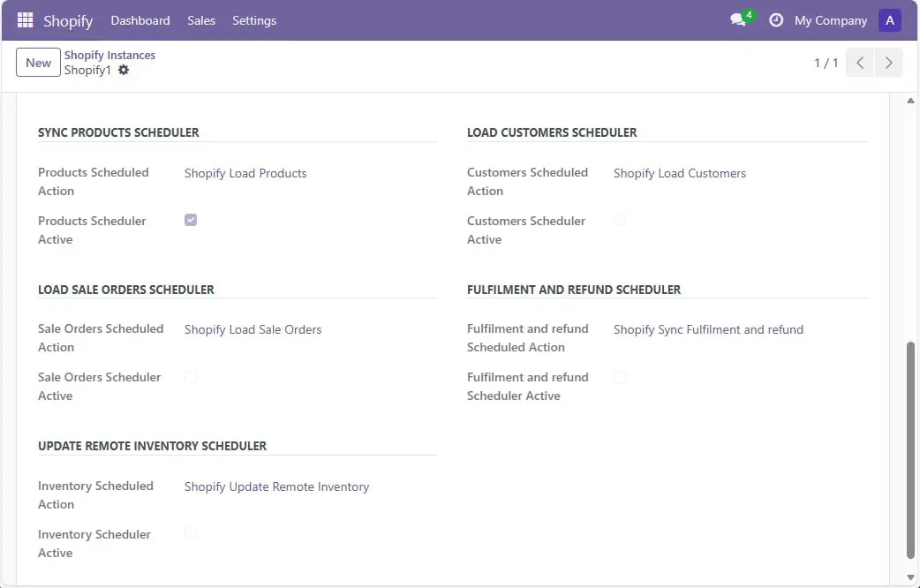The image size is (920, 588).
Task: Click the gear icon beside Shopify1
Action: coord(124,70)
